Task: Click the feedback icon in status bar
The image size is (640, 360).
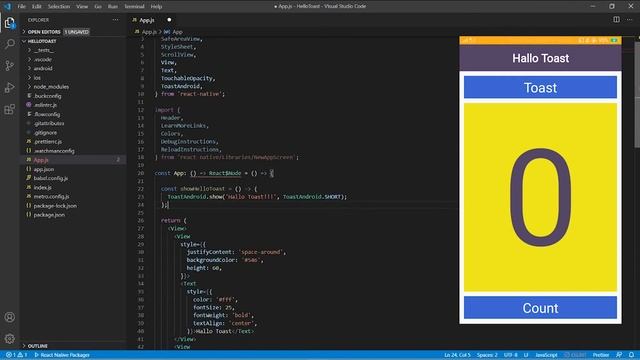Action: pyautogui.click(x=619, y=355)
